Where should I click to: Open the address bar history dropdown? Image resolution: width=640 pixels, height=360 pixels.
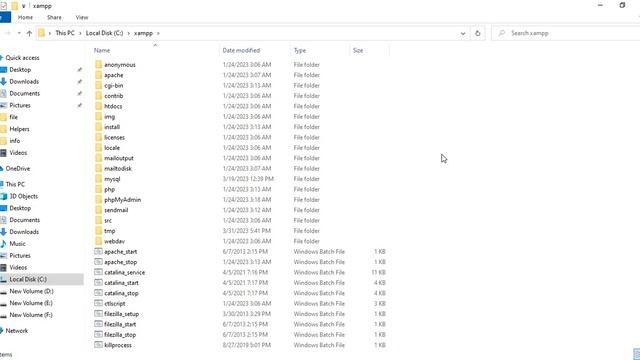click(x=463, y=33)
